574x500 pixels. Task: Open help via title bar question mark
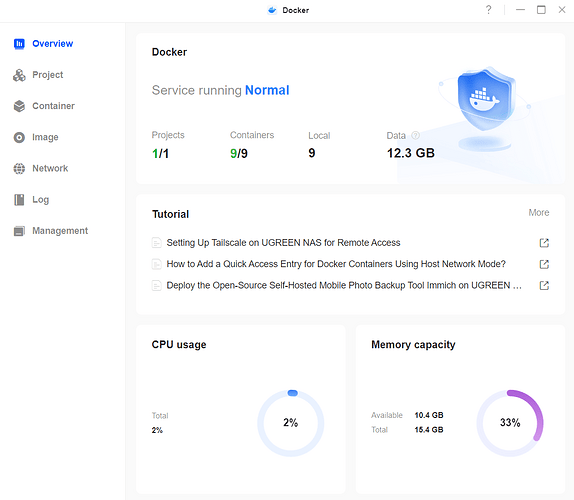488,10
